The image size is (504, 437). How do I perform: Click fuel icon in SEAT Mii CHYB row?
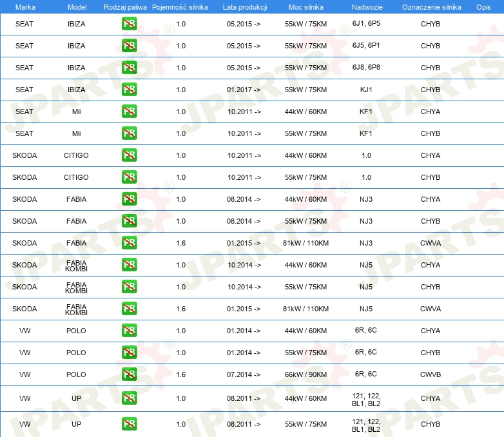129,133
